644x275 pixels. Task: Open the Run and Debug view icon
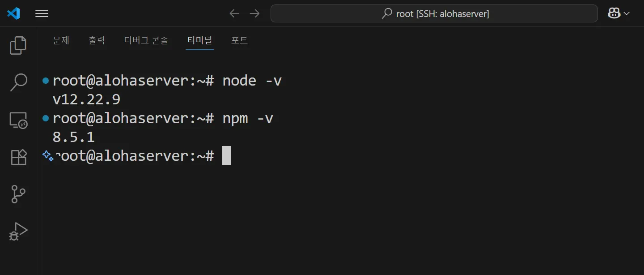tap(18, 232)
